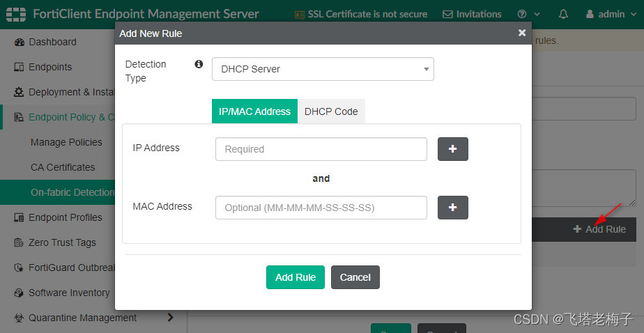
Task: Open the help question mark menu
Action: click(x=522, y=15)
